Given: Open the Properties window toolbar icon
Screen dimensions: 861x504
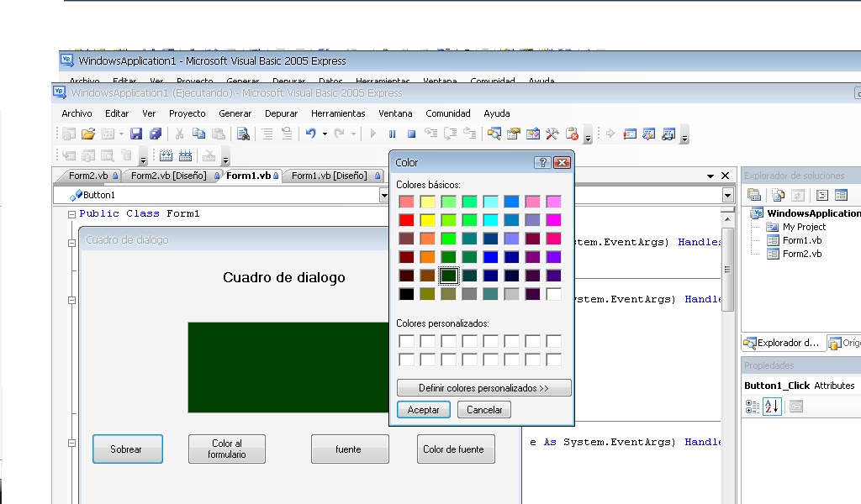Looking at the screenshot, I should pyautogui.click(x=514, y=134).
